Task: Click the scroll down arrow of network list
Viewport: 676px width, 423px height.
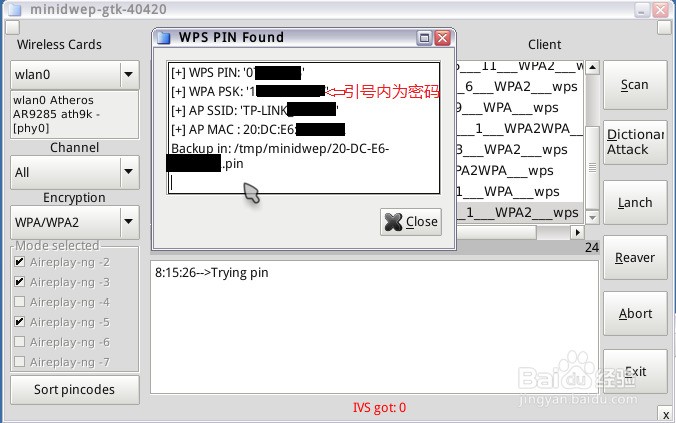Action: [592, 217]
